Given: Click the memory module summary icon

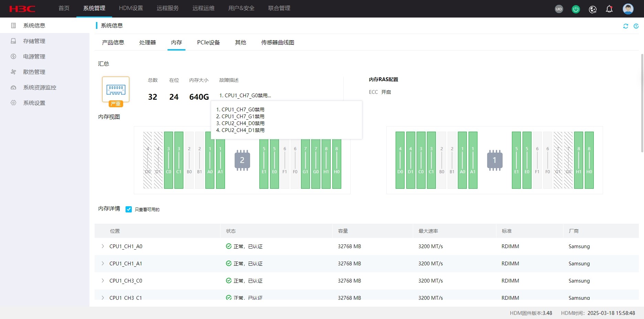Looking at the screenshot, I should 116,89.
